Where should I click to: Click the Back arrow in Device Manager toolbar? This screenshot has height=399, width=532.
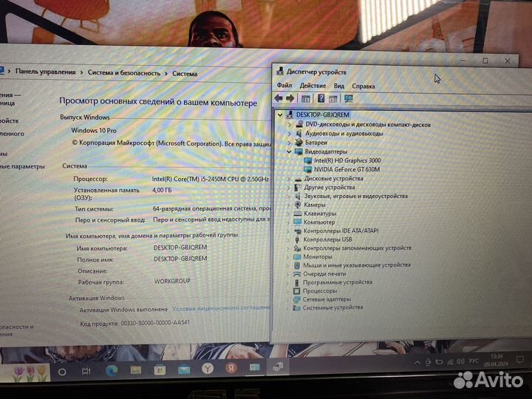pyautogui.click(x=279, y=98)
